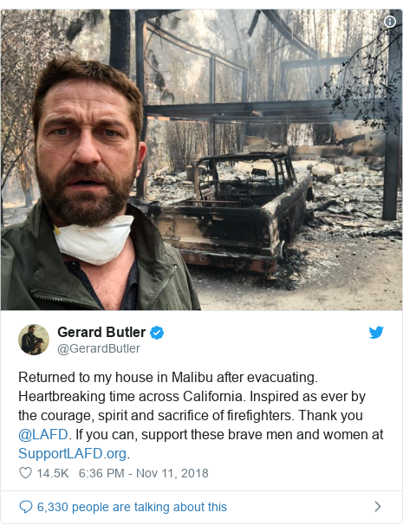Click the Twitter bird logo

point(376,333)
